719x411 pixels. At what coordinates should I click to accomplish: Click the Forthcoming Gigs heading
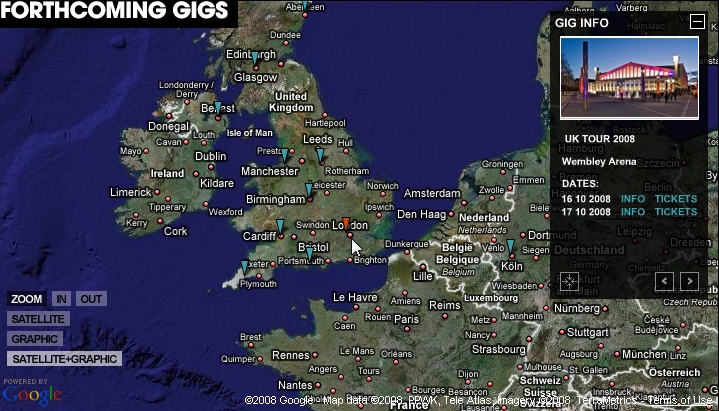[115, 10]
